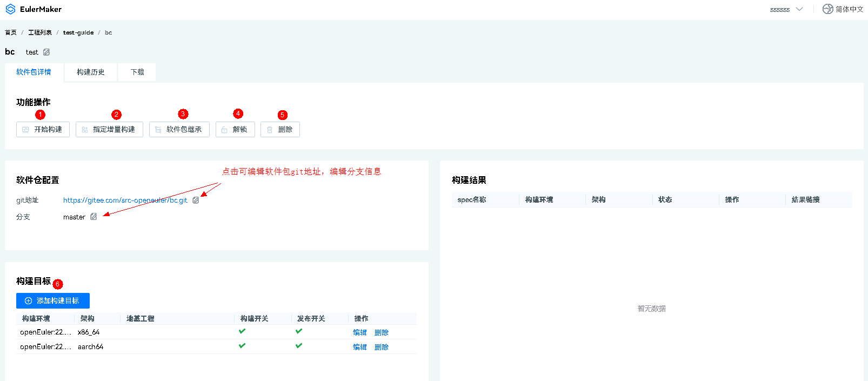Click the spec名称 column header
Image resolution: width=868 pixels, height=381 pixels.
[472, 200]
